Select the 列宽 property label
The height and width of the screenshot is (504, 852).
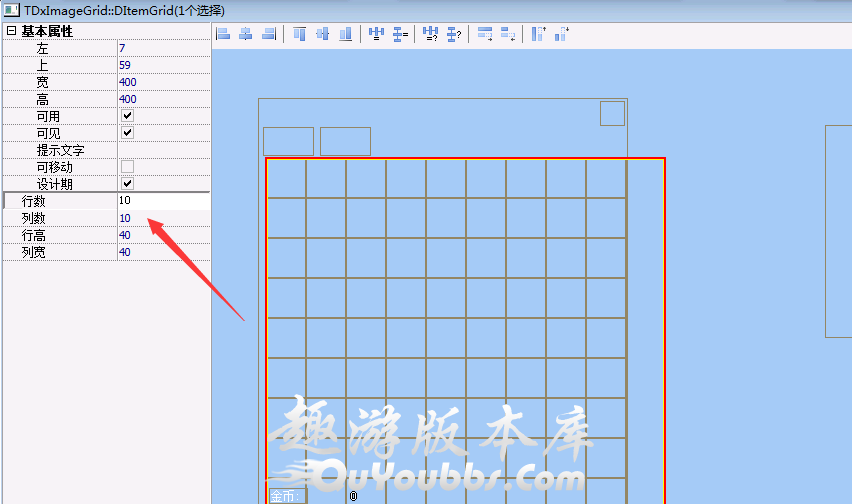click(33, 252)
